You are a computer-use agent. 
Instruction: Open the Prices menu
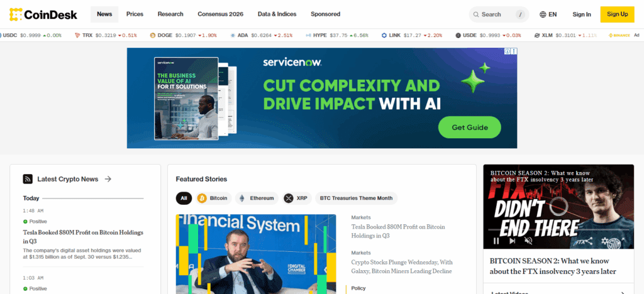(135, 14)
